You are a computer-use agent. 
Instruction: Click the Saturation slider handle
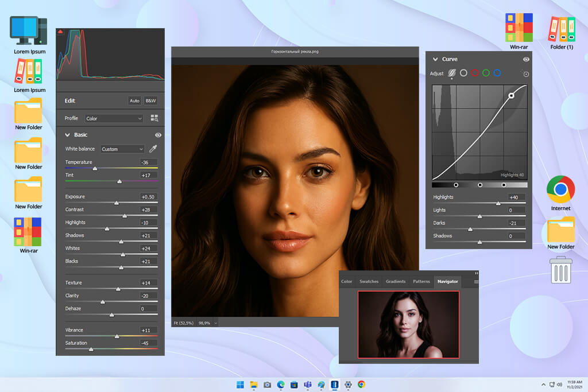[91, 350]
